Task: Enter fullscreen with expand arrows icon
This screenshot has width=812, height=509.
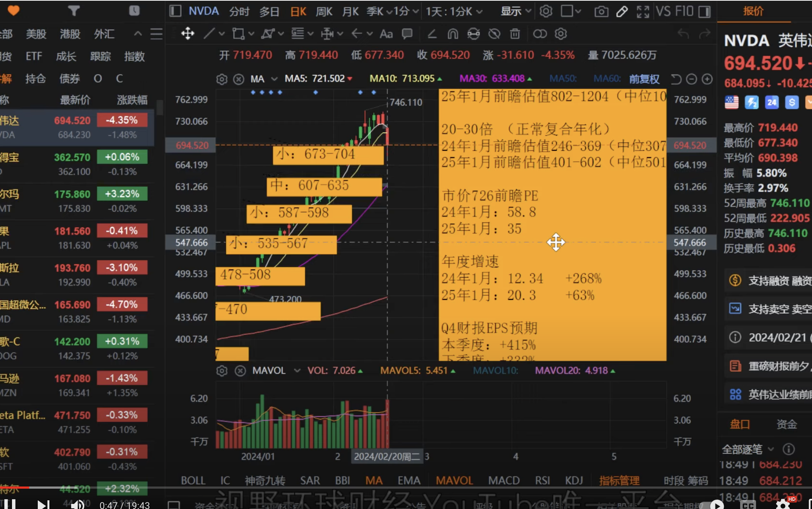Action: [643, 12]
